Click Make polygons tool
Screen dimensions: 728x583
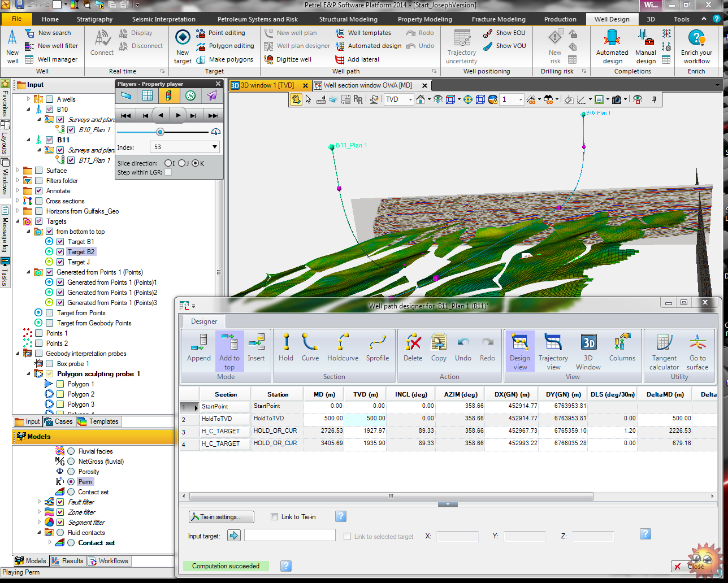(x=224, y=59)
